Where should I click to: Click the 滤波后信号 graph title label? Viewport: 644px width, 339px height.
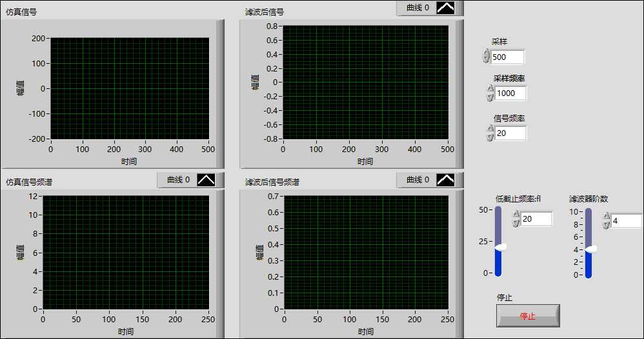pos(265,12)
